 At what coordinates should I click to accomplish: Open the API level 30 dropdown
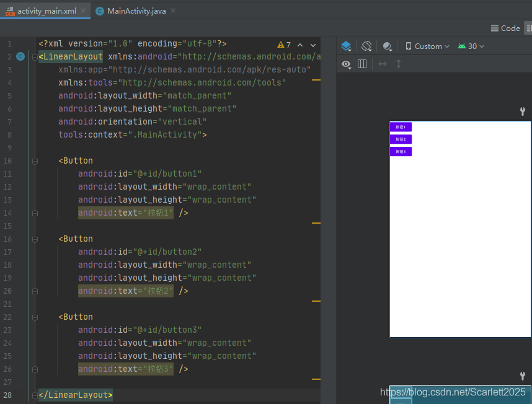(471, 46)
